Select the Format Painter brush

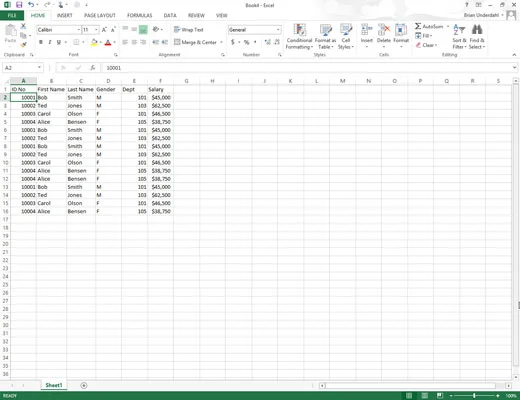pos(23,44)
